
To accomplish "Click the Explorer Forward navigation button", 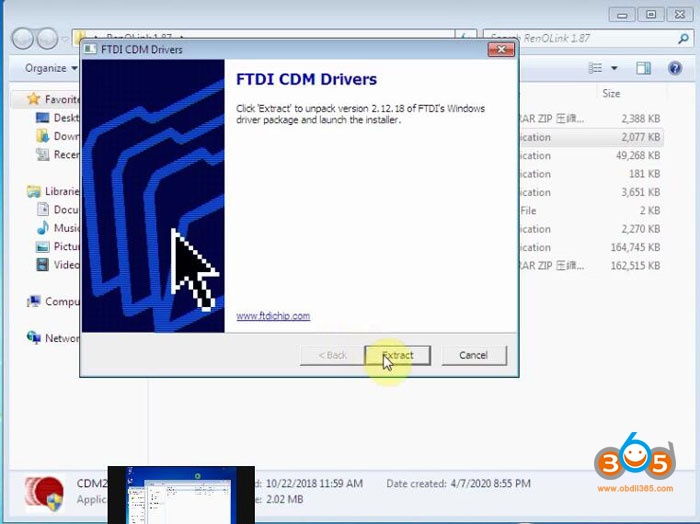I will pyautogui.click(x=47, y=38).
